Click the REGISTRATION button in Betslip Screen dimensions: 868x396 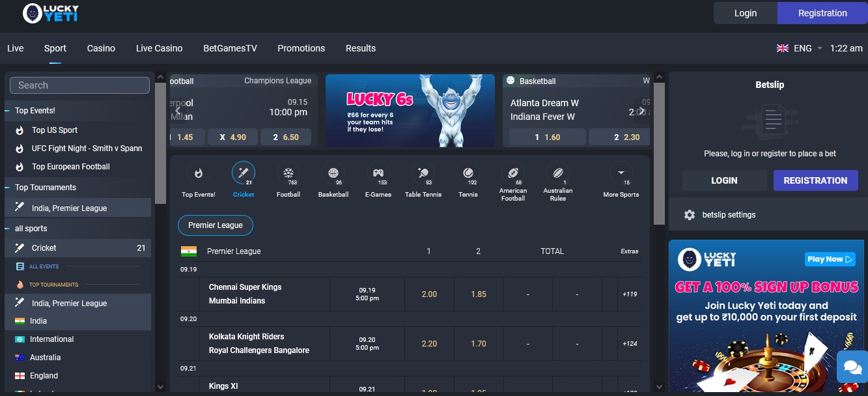(x=815, y=180)
